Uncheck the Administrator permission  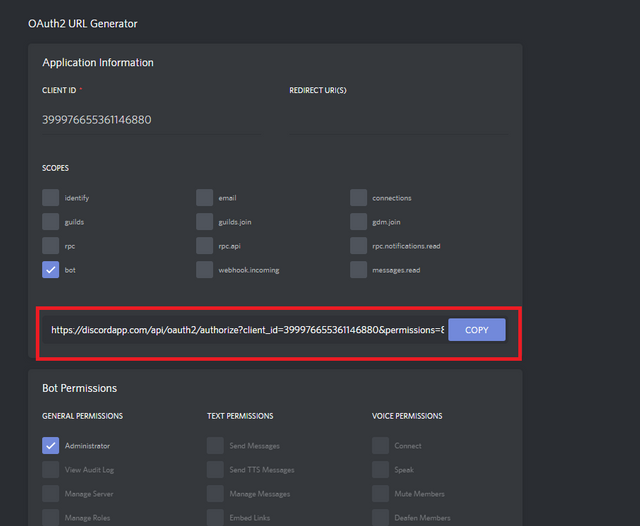51,446
